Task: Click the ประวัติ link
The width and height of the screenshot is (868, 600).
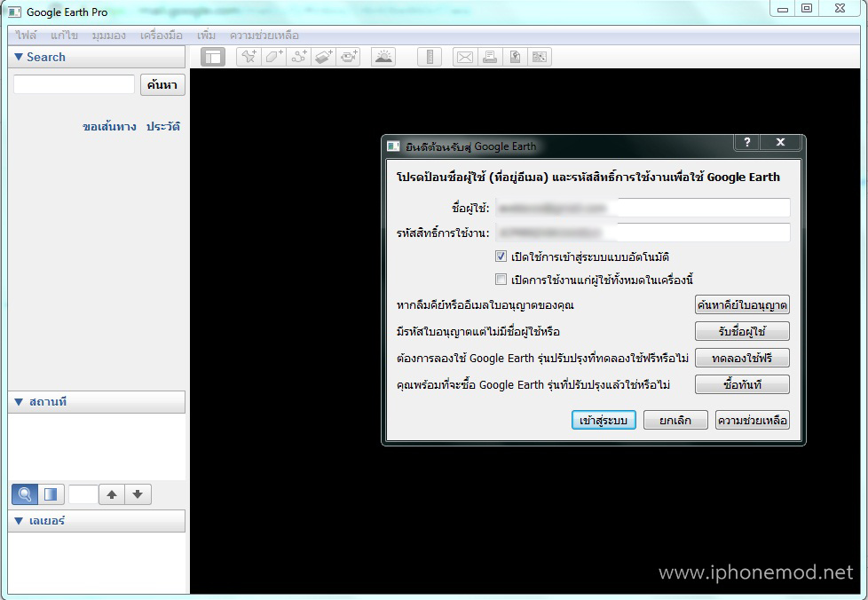Action: [163, 127]
